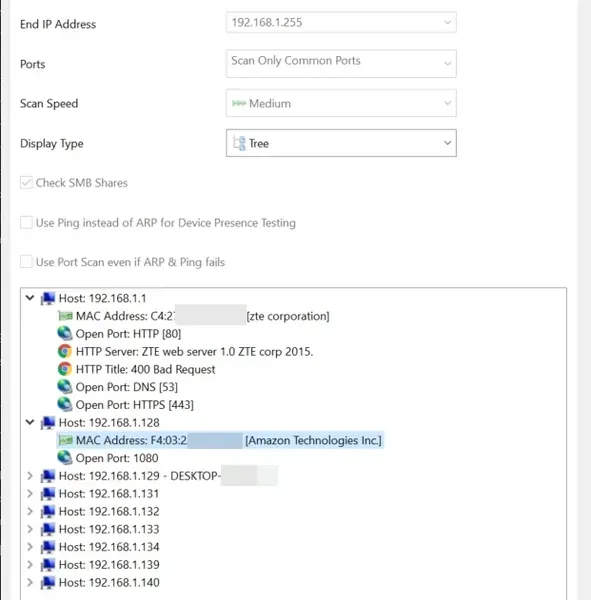Select the Open Port: HTTP [80] text

tap(128, 334)
